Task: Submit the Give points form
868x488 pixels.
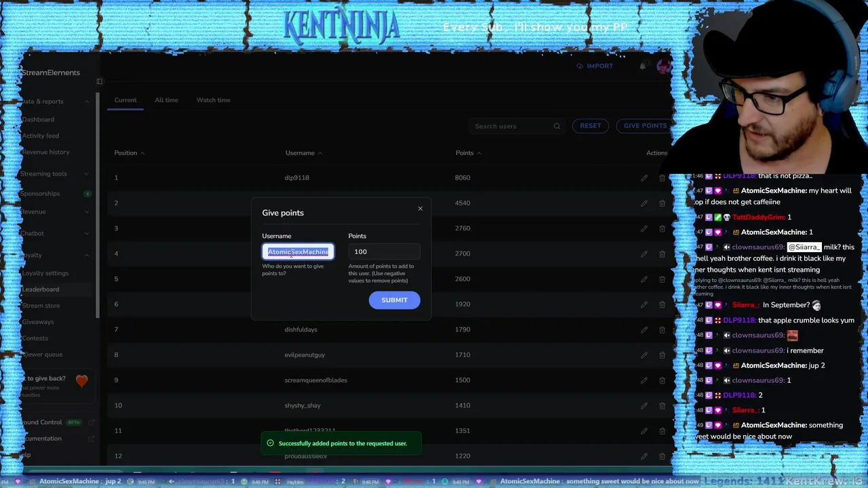Action: [x=394, y=300]
